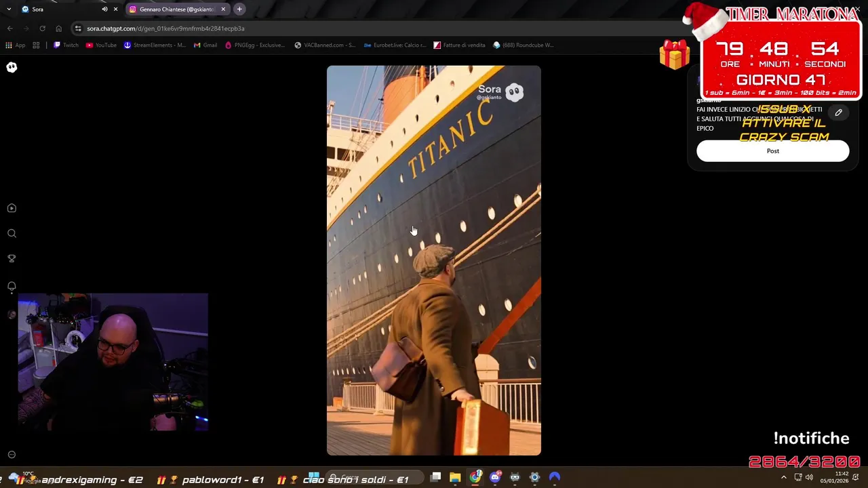Show hidden system tray icons
This screenshot has width=868, height=488.
(784, 477)
